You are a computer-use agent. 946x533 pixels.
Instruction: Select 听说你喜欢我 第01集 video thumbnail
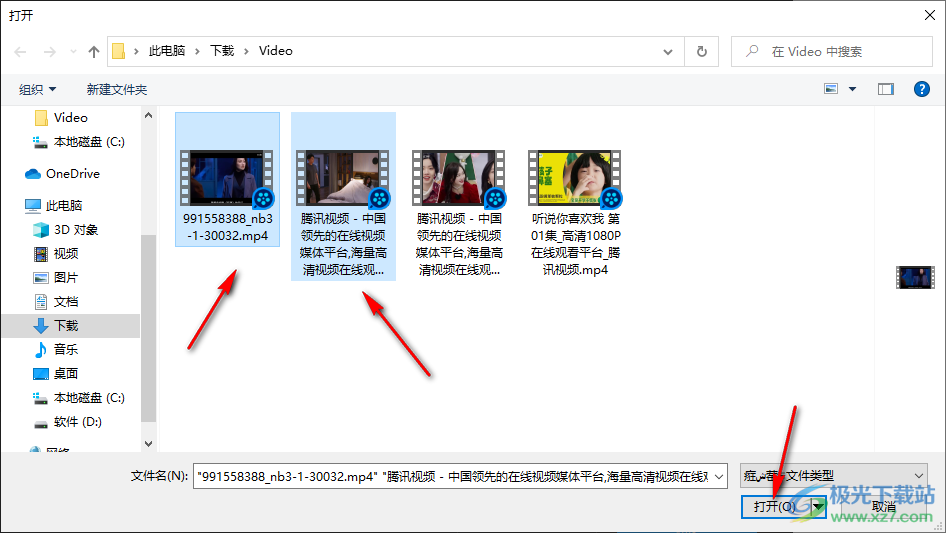(x=575, y=178)
